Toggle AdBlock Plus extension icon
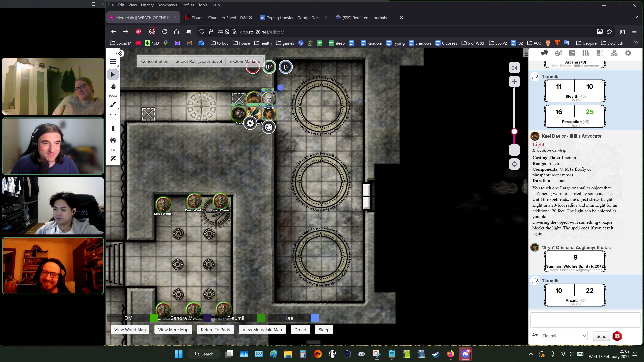Image resolution: width=644 pixels, height=362 pixels. click(139, 32)
